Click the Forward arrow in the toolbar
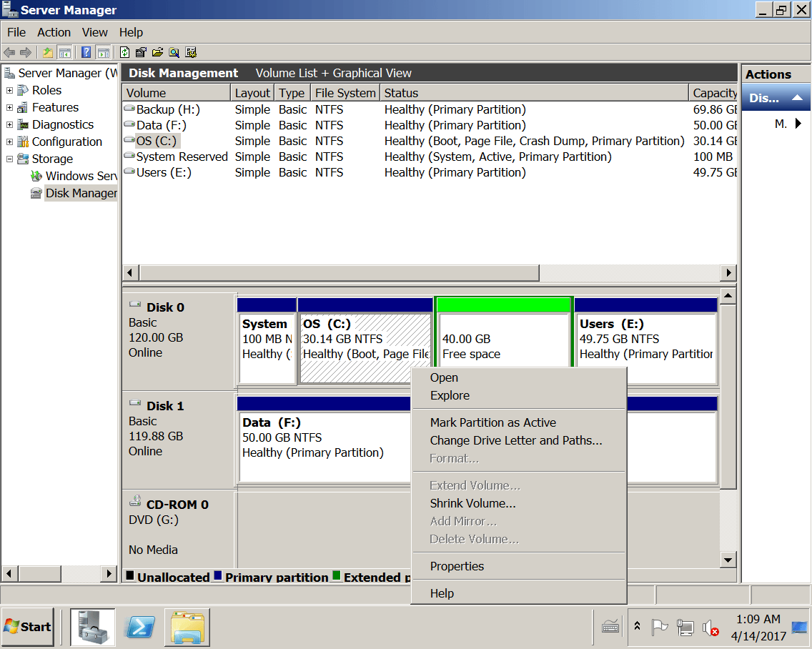The image size is (812, 649). [x=26, y=52]
